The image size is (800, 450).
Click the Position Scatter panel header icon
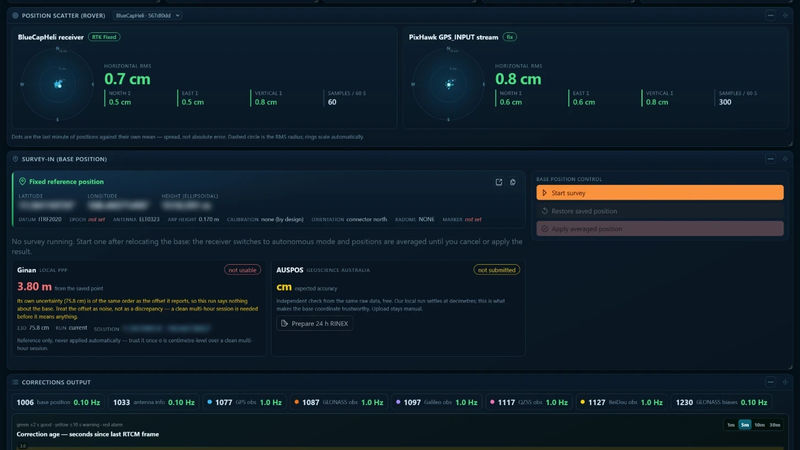[15, 16]
